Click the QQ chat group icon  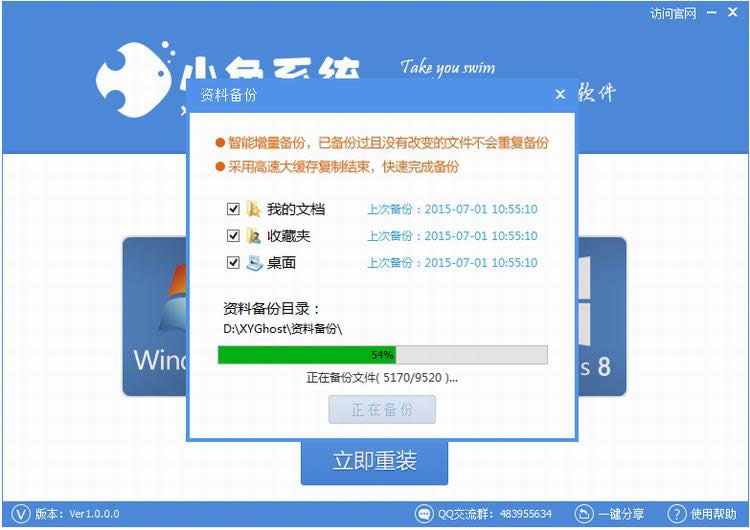pyautogui.click(x=424, y=514)
